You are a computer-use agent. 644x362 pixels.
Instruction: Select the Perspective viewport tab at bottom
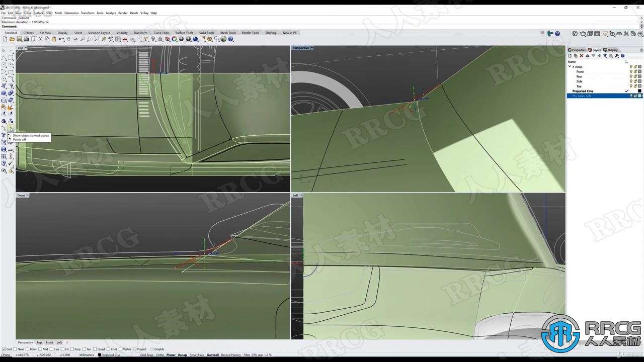pos(25,342)
